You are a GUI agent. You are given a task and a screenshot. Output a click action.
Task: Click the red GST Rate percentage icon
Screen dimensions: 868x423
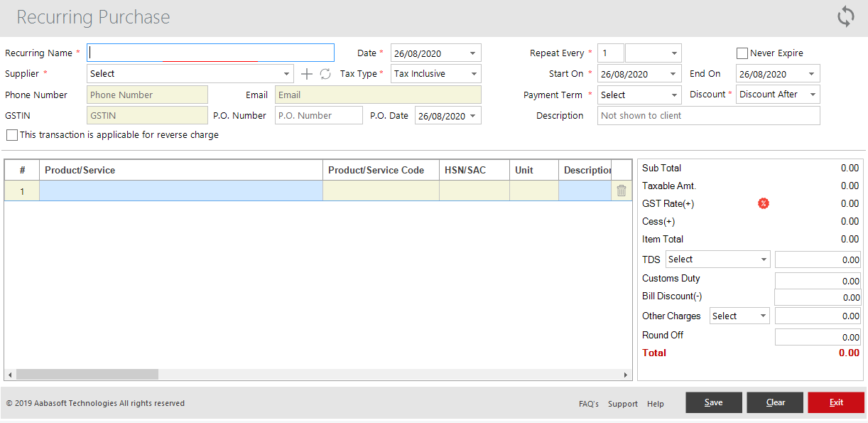click(x=764, y=203)
